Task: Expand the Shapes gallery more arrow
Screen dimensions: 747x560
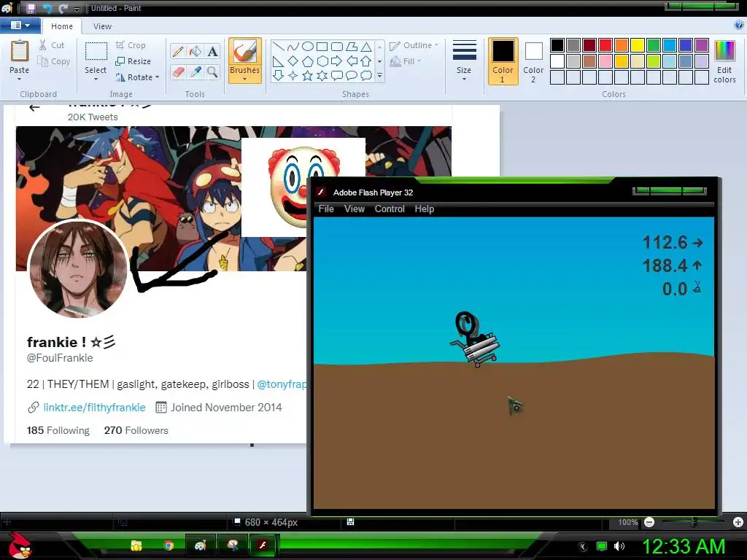Action: pyautogui.click(x=379, y=76)
